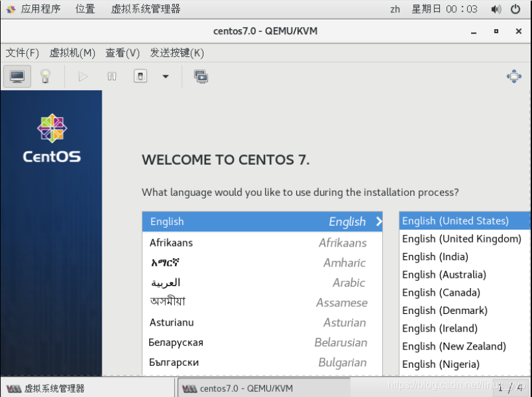Select Afrikaans in the language list
The height and width of the screenshot is (397, 532).
tap(262, 243)
